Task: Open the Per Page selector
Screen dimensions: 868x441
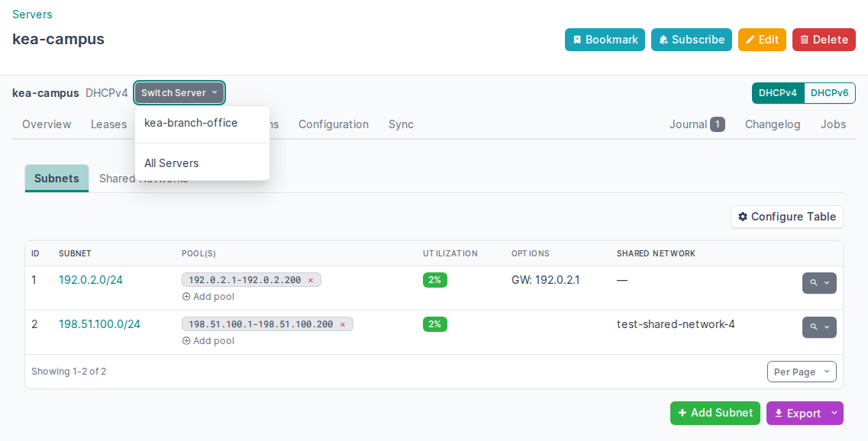Action: point(802,372)
